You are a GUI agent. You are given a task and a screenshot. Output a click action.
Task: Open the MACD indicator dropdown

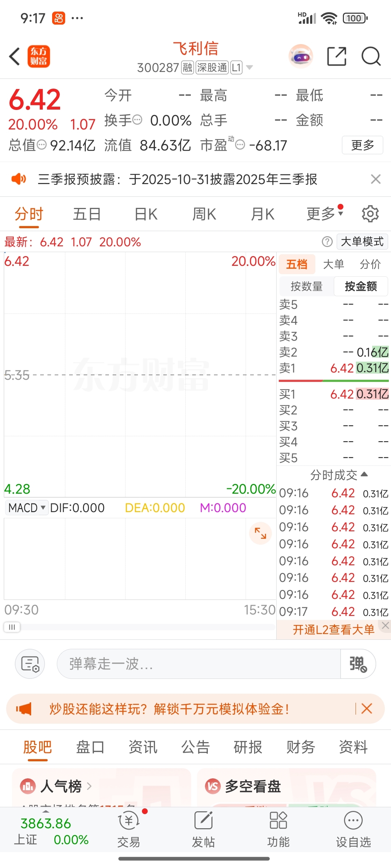26,508
